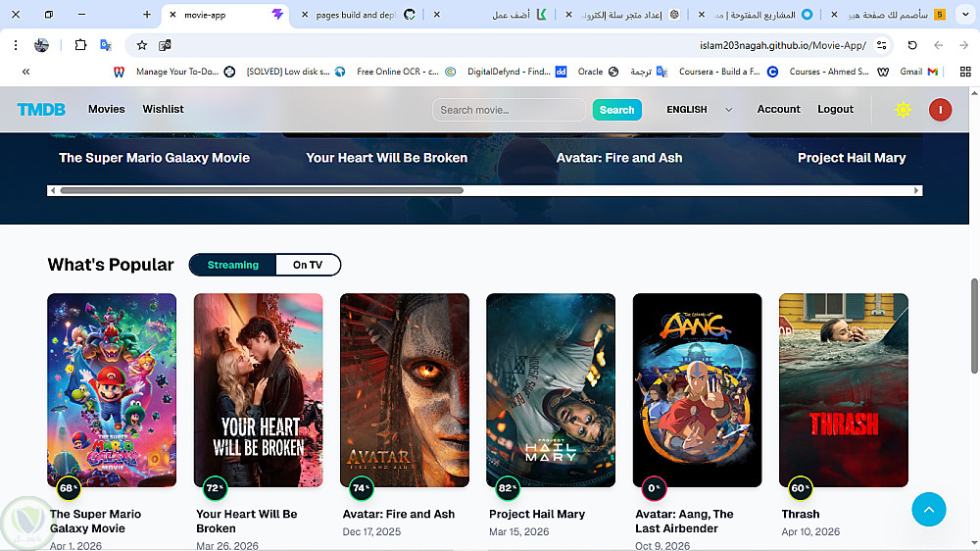Open the Oracle bookmark
This screenshot has height=551, width=980.
[598, 72]
